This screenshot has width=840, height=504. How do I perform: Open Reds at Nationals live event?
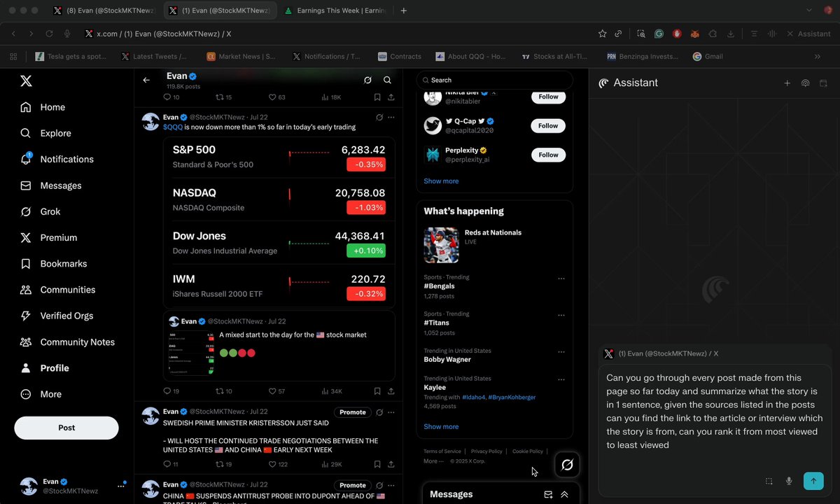click(495, 244)
